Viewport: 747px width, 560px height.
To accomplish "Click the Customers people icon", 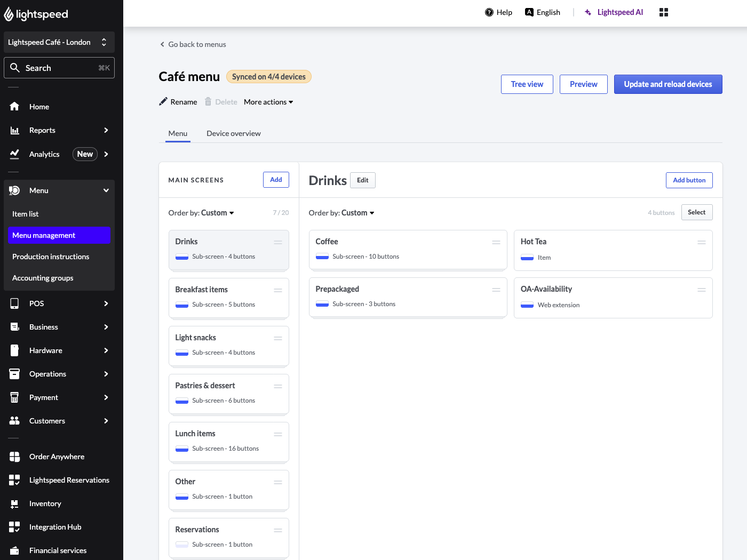I will point(14,421).
